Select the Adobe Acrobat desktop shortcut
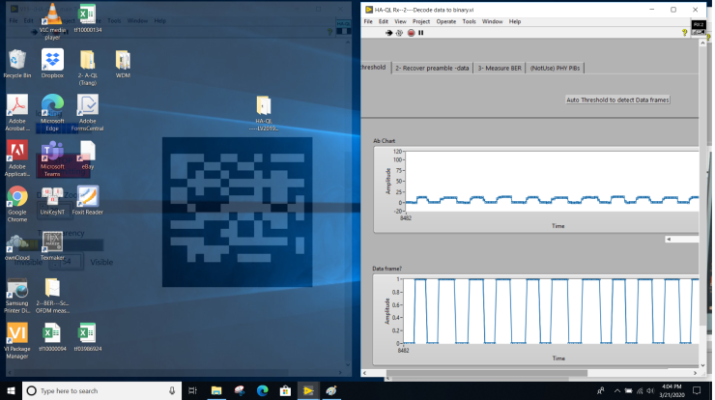This screenshot has width=715, height=400. click(17, 113)
